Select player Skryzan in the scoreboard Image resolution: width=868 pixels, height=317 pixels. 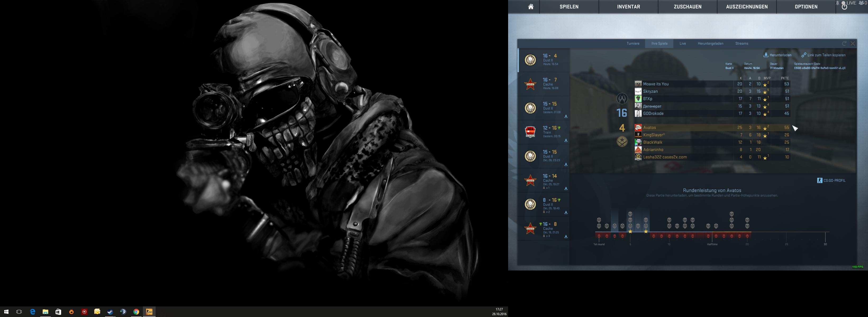tap(650, 91)
